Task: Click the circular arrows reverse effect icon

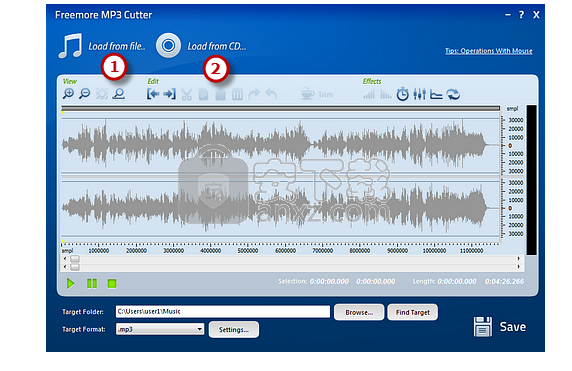Action: (453, 94)
